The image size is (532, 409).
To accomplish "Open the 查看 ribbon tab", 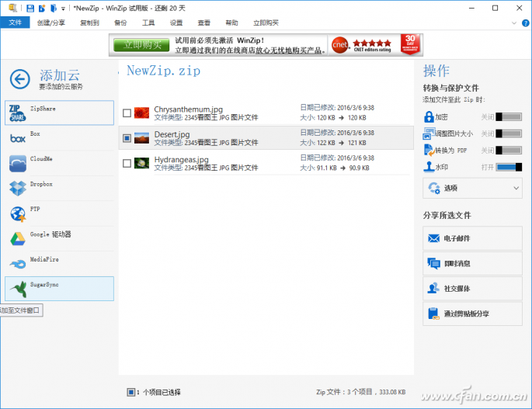I will tap(204, 23).
